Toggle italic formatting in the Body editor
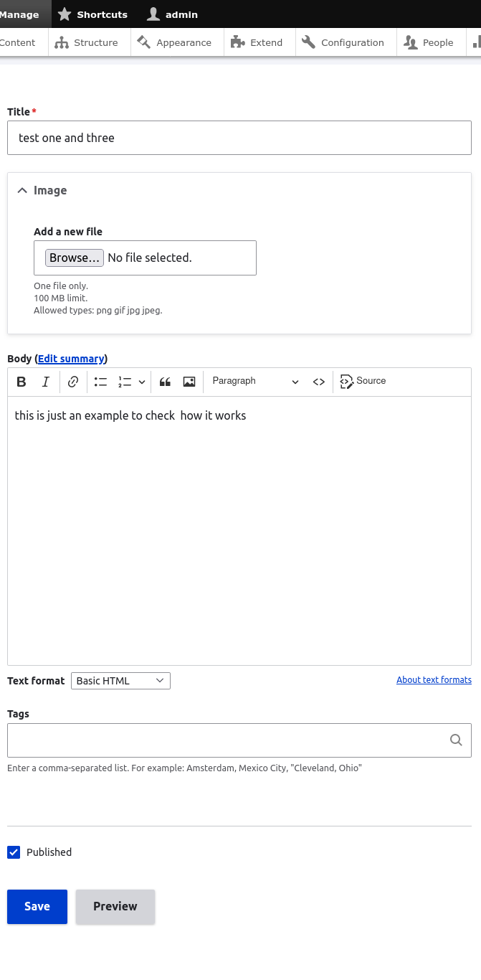Screen dimensions: 481x980 click(x=45, y=382)
